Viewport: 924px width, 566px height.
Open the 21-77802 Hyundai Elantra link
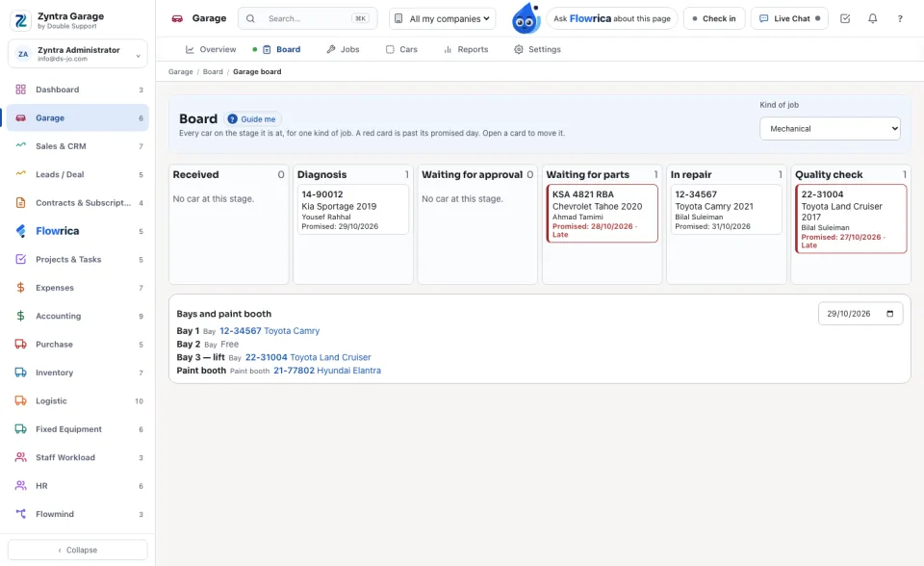(x=327, y=371)
